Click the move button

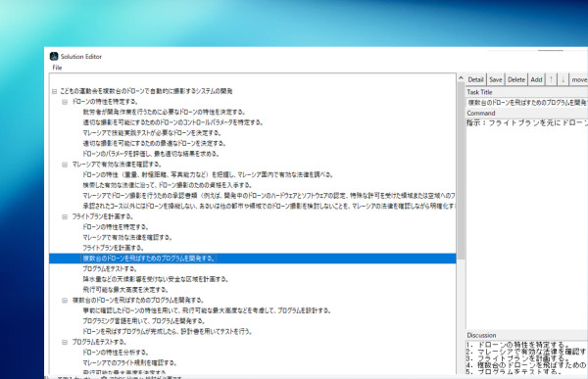pos(578,79)
